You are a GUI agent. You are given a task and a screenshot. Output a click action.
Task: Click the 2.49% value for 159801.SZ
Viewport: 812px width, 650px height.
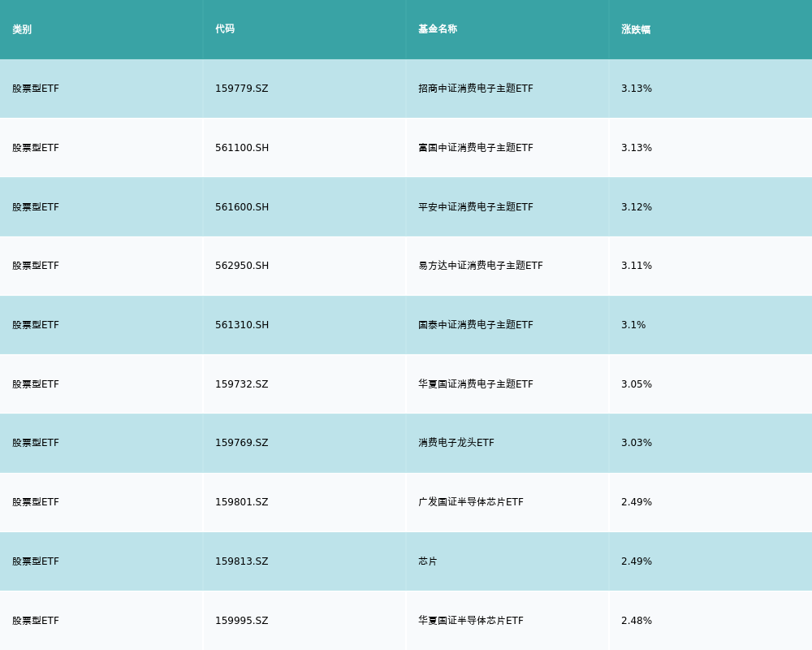coord(637,502)
